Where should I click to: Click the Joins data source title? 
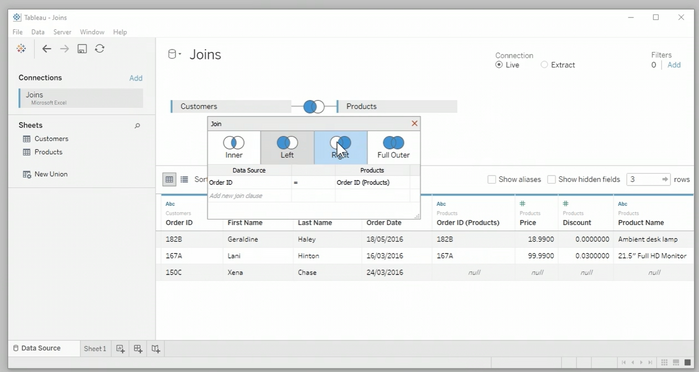click(205, 54)
